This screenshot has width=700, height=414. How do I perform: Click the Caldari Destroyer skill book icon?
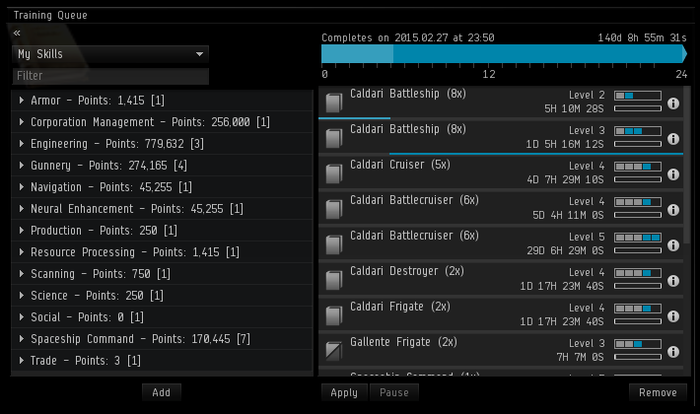[x=334, y=280]
